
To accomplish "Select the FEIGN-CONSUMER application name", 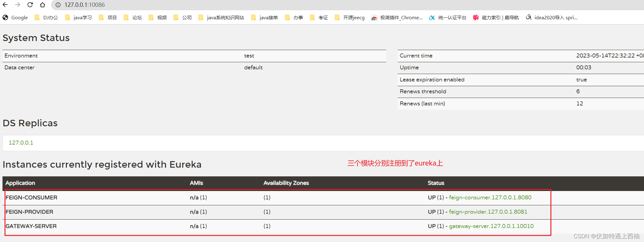I will (x=31, y=198).
